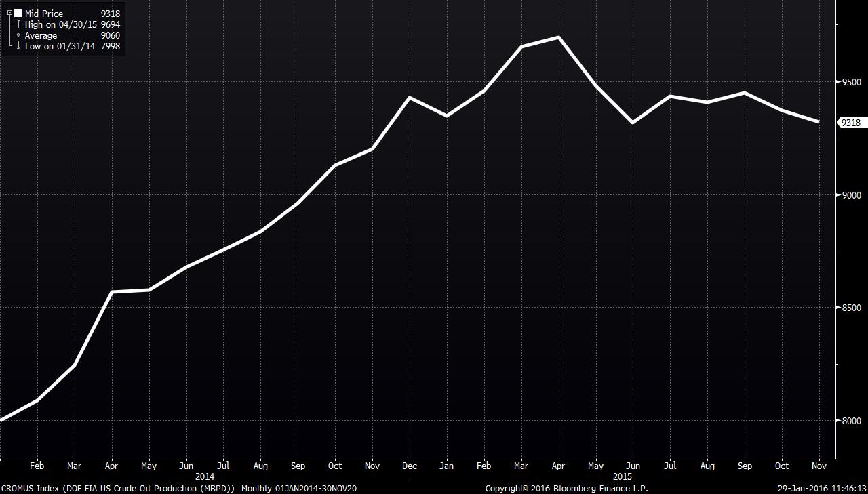Click the 2014 year label on time axis
Image resolution: width=868 pixels, height=494 pixels.
pyautogui.click(x=204, y=476)
